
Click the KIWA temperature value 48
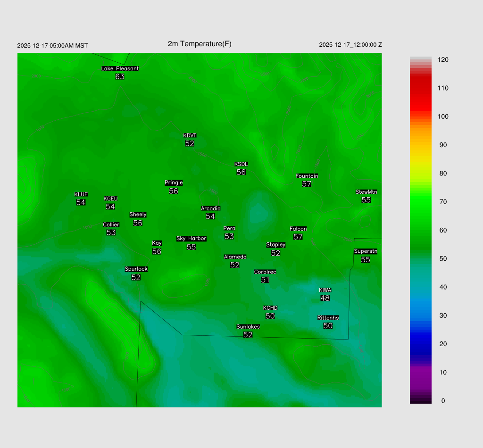(325, 298)
